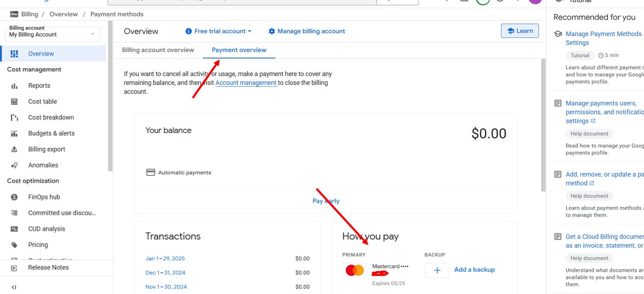Click the Payment methods breadcrumb text
The width and height of the screenshot is (644, 294).
(x=117, y=14)
